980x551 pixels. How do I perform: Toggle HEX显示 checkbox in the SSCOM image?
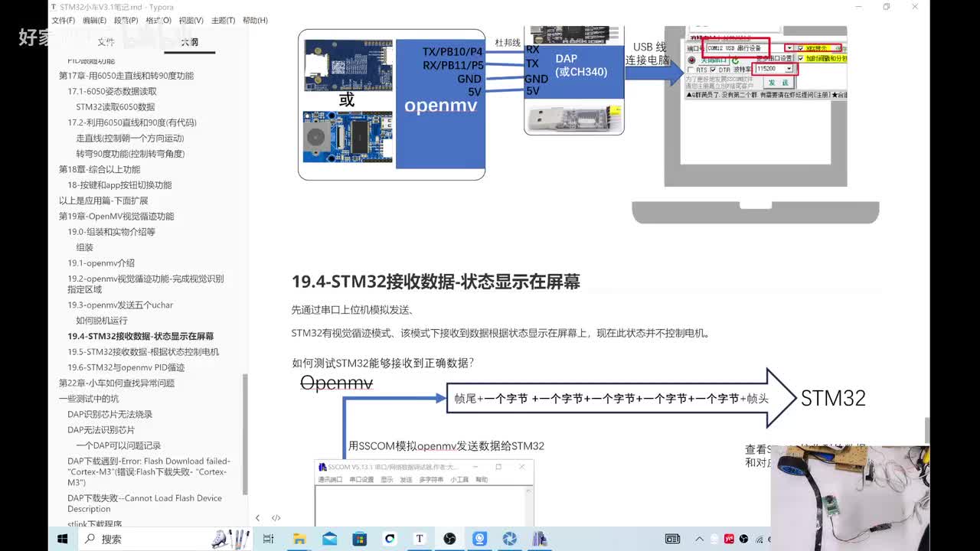pyautogui.click(x=801, y=48)
